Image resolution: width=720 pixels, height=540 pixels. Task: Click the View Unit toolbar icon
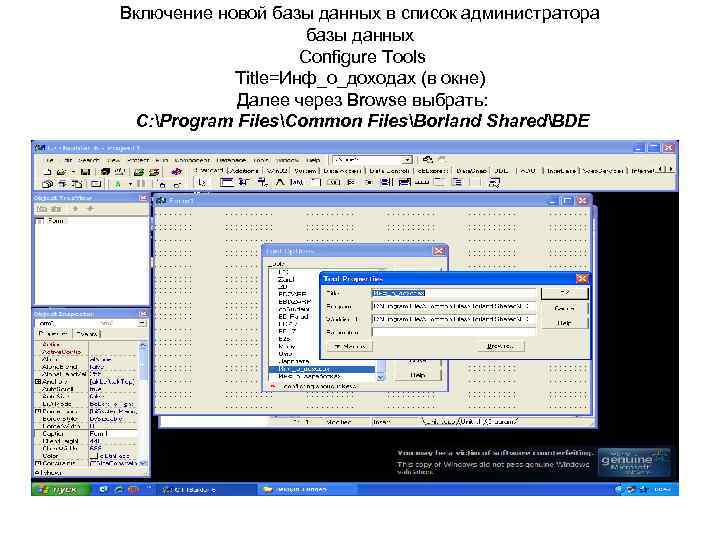[48, 184]
